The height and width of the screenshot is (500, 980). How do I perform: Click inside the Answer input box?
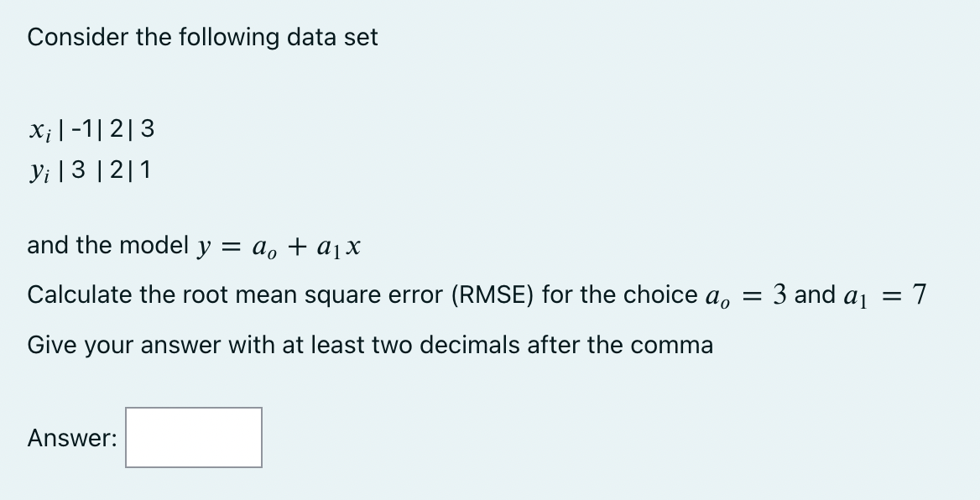(192, 437)
